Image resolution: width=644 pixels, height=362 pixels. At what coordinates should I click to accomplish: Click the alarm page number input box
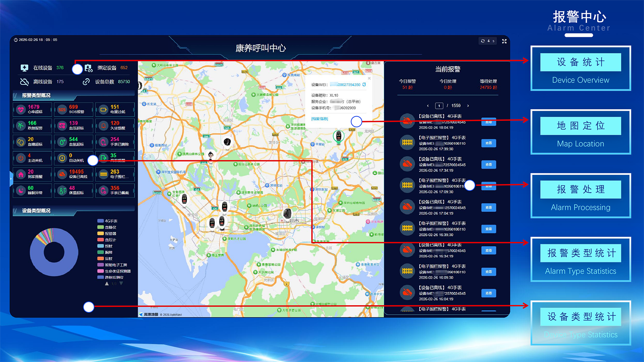pos(439,106)
